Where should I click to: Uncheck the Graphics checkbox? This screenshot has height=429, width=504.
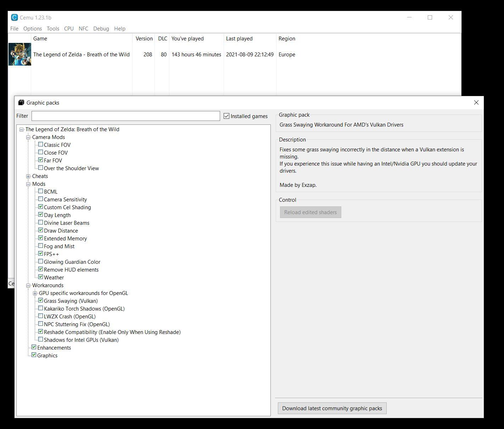[34, 355]
